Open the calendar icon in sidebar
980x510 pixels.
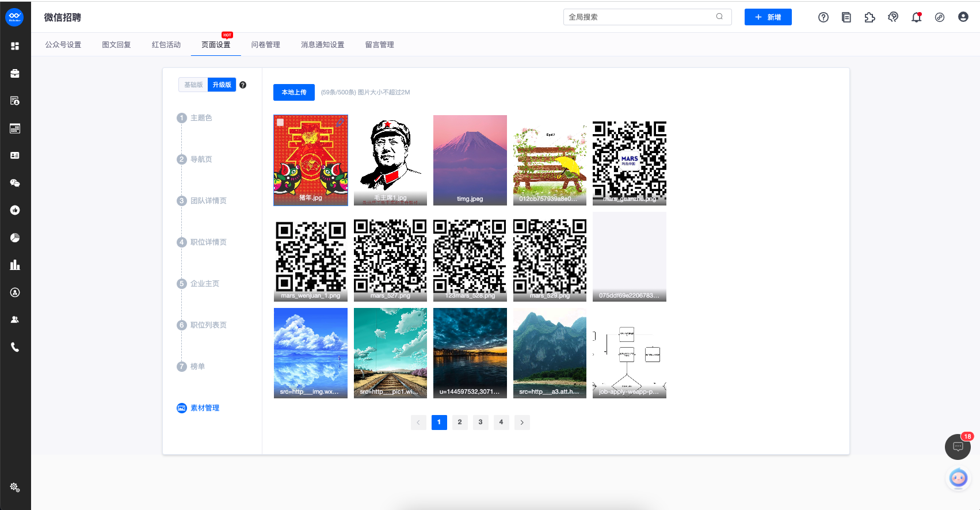15,128
